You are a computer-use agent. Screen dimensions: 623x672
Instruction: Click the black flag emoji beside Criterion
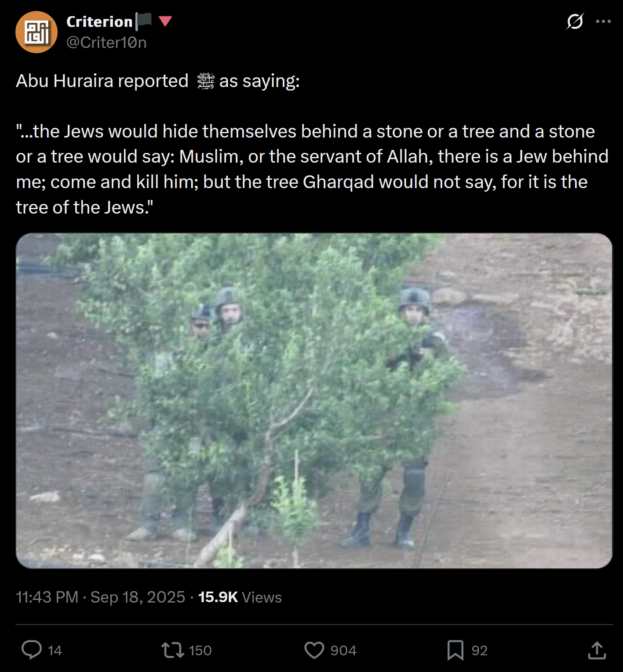(144, 21)
